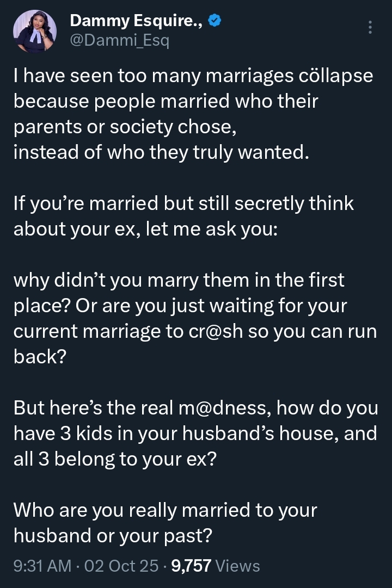The image size is (392, 588).
Task: Click the verification badge beside the name
Action: pyautogui.click(x=215, y=20)
